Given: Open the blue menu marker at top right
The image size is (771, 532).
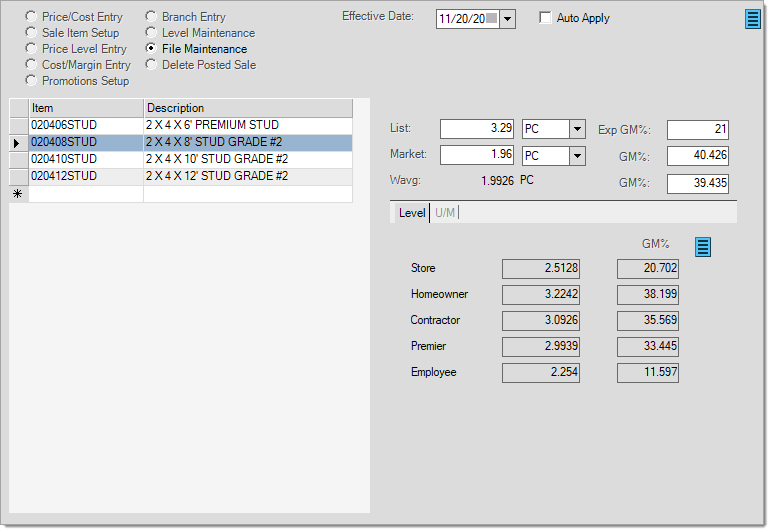Looking at the screenshot, I should click(x=752, y=19).
